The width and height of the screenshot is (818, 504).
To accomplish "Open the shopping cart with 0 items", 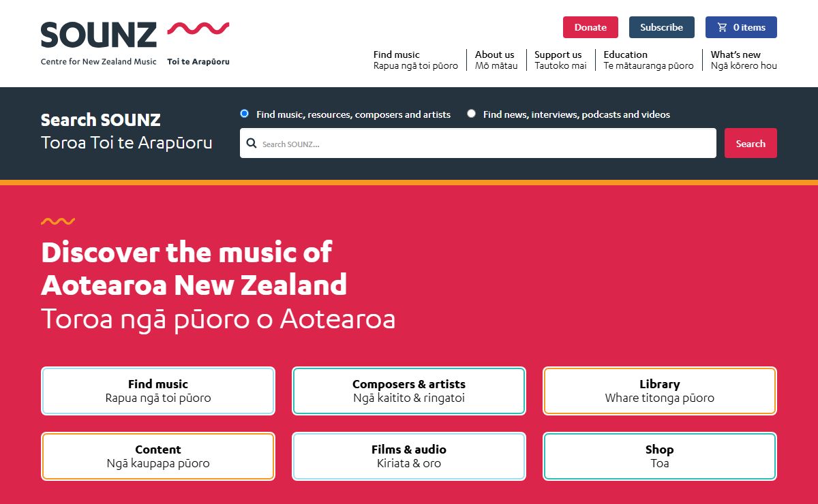I will pos(741,27).
